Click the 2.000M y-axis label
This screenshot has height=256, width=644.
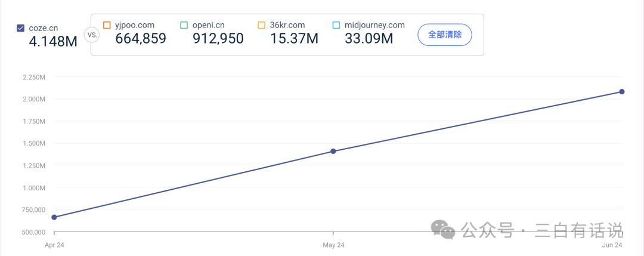(x=33, y=99)
